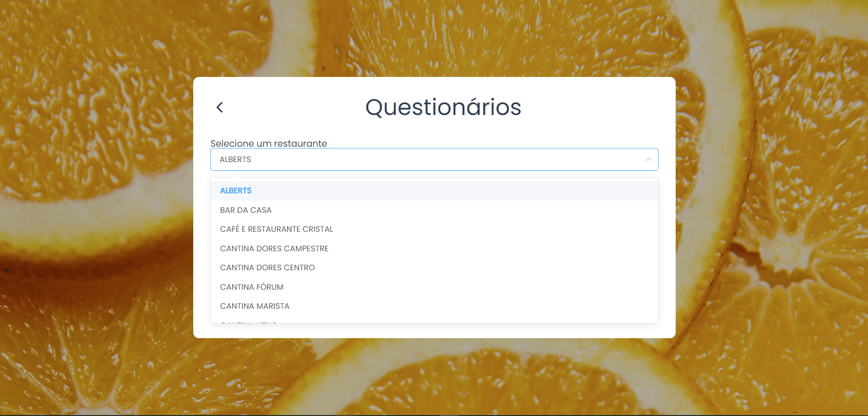
Task: Go back using the left arrow icon
Action: point(219,107)
